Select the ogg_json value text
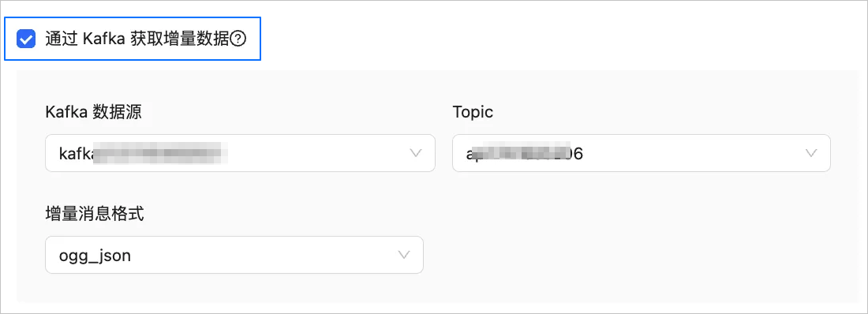Screen dimensions: 868x314 tap(95, 256)
